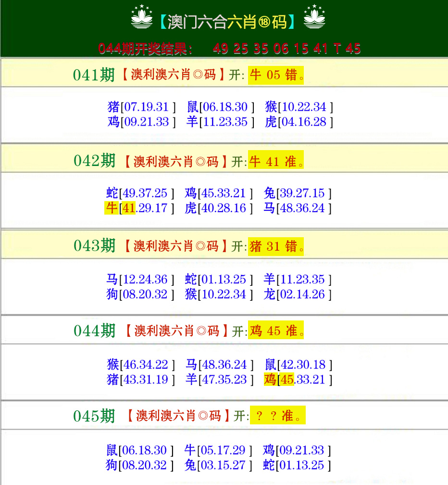Screen dimensions: 448x485
Task: Select 马[12.24.36] in period 043
Action: click(x=140, y=279)
